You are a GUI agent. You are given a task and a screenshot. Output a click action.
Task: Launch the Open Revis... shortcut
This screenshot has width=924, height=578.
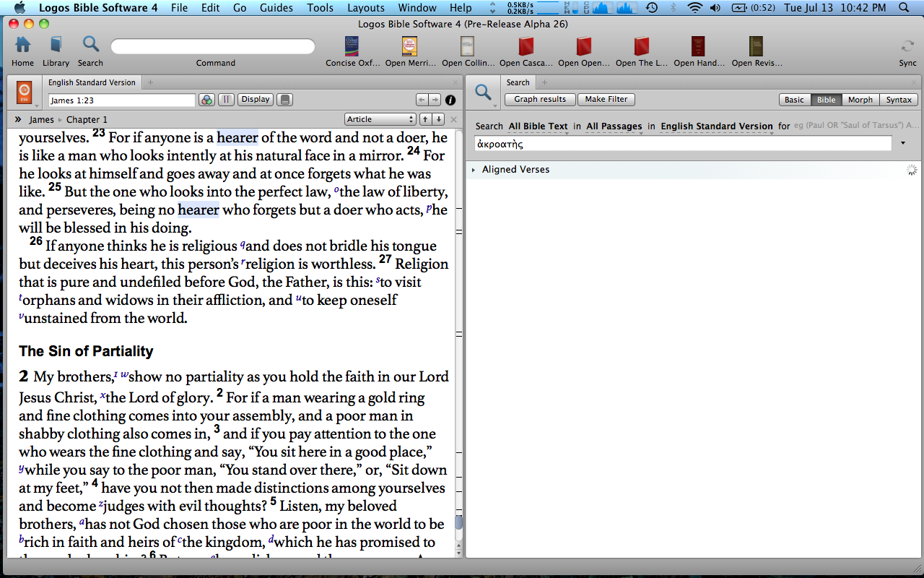(x=756, y=46)
